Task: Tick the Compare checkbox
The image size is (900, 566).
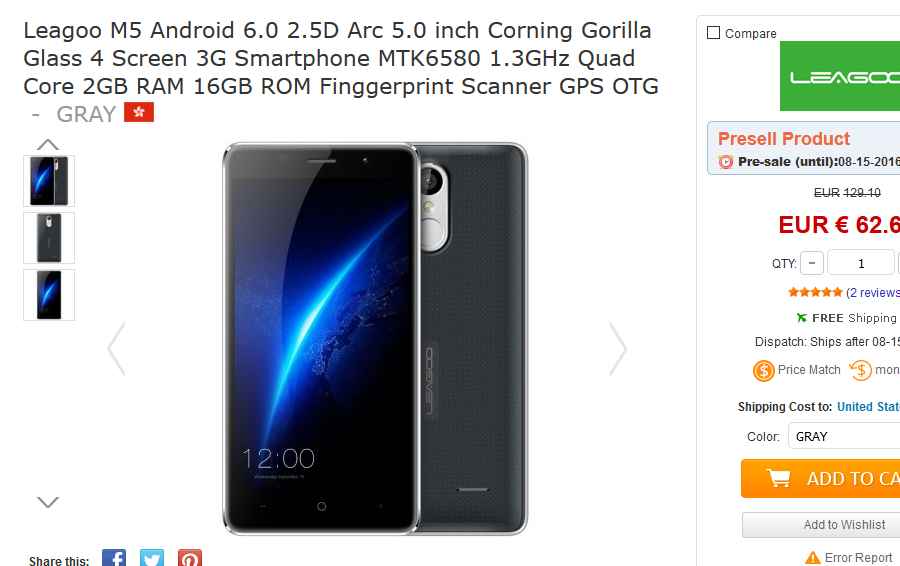Action: coord(713,33)
